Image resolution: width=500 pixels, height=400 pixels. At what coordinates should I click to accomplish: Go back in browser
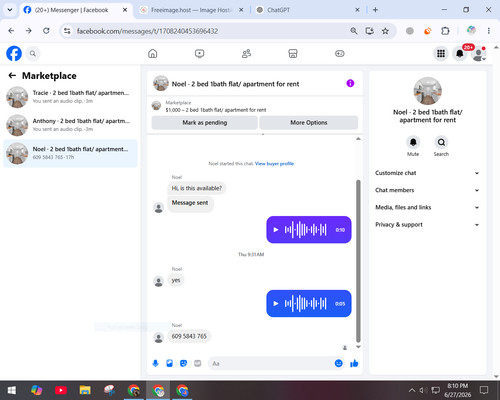11,31
